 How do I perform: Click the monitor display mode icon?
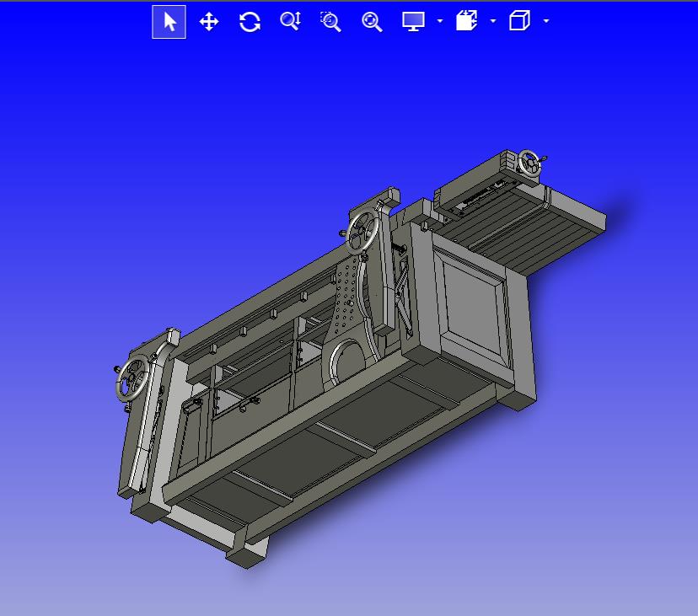point(413,21)
